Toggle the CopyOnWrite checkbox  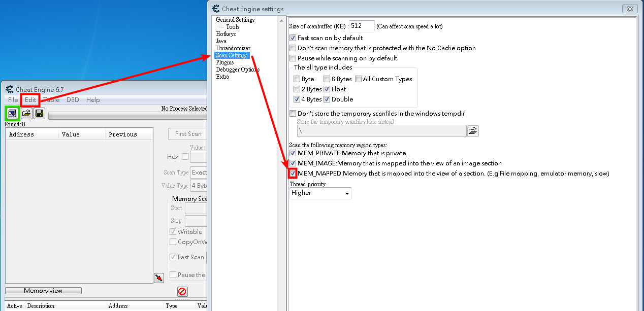coord(173,242)
